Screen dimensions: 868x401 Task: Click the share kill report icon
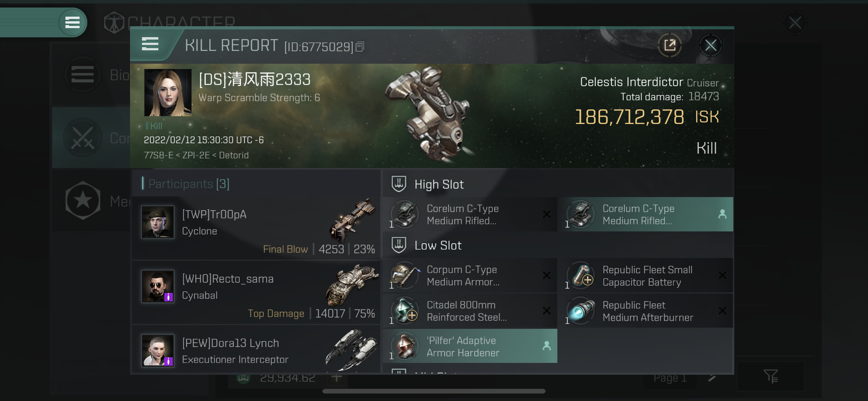[x=670, y=45]
